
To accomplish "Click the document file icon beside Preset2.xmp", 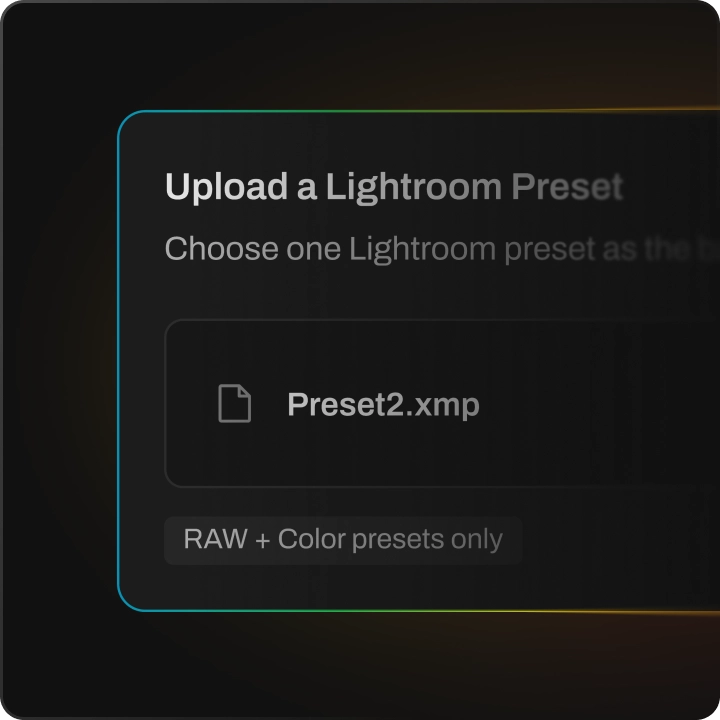I will point(234,403).
